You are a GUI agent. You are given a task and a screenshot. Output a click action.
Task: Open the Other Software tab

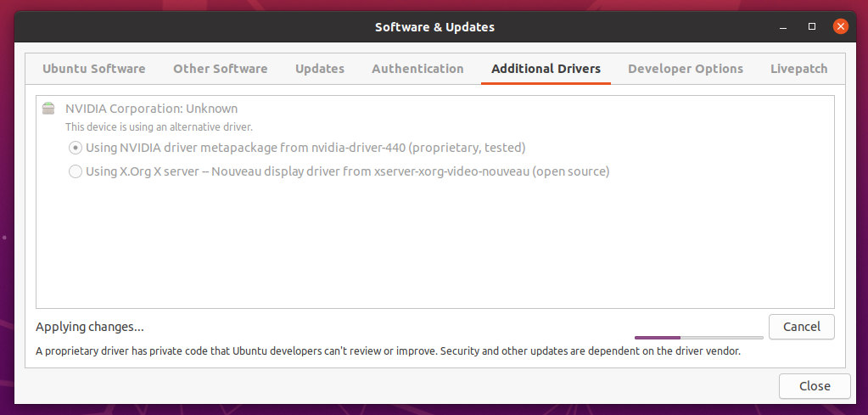[221, 69]
